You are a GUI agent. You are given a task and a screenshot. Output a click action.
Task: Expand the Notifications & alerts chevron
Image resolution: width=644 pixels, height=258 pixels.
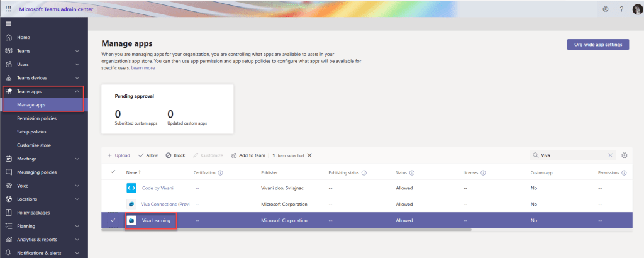[77, 253]
